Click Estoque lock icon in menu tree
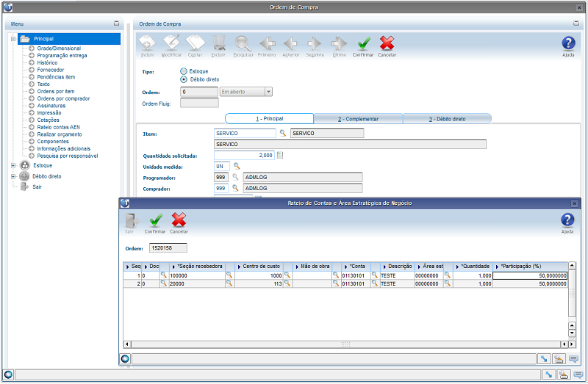Viewport: 588px width, 384px height. coord(25,165)
